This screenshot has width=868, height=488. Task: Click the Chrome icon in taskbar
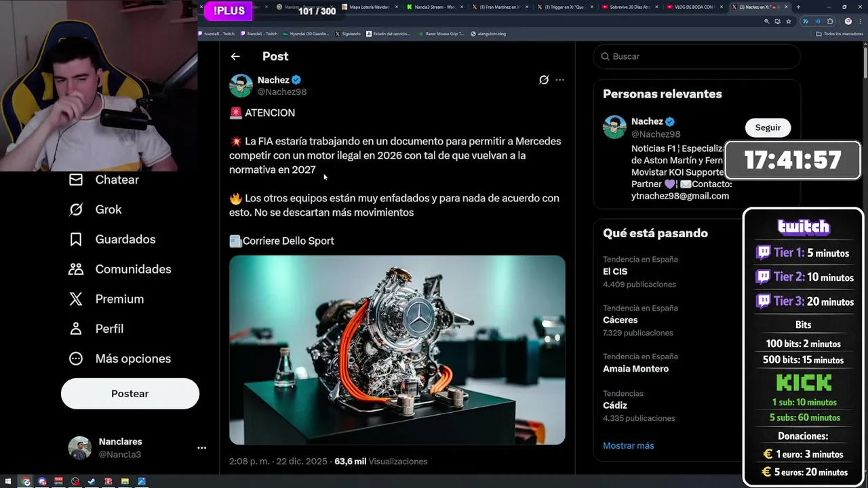click(x=26, y=482)
